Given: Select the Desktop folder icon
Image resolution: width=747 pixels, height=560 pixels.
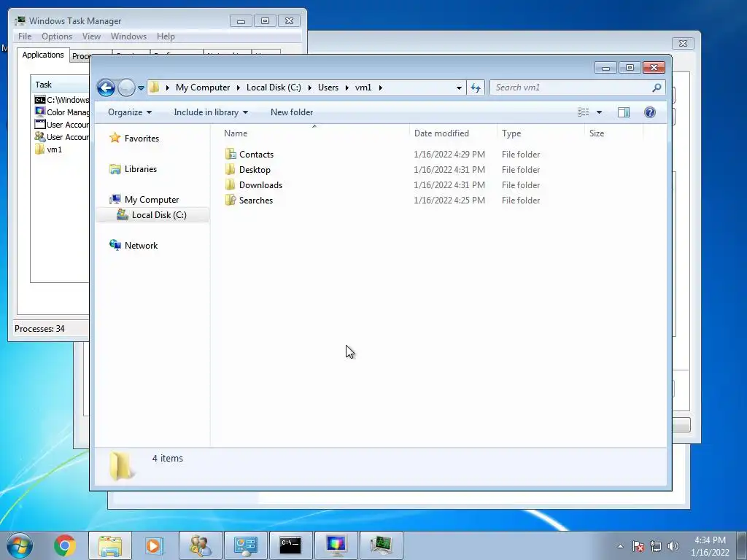Looking at the screenshot, I should (231, 169).
